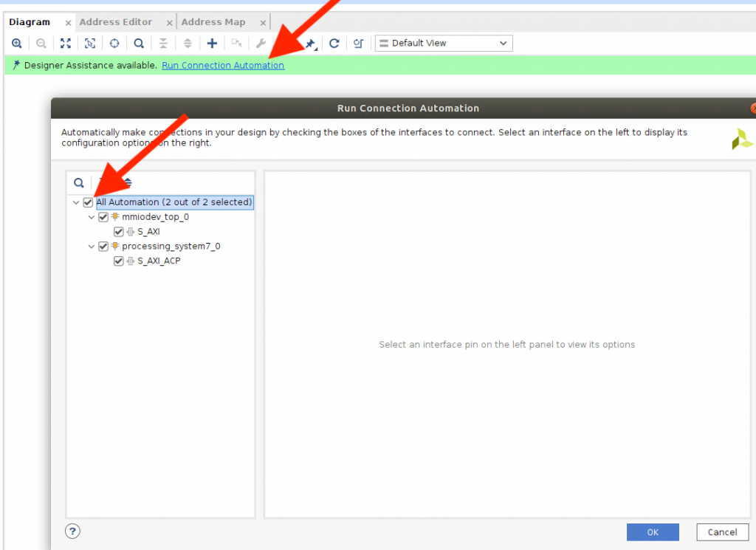Click the Add IP plus icon
756x550 pixels.
[212, 44]
